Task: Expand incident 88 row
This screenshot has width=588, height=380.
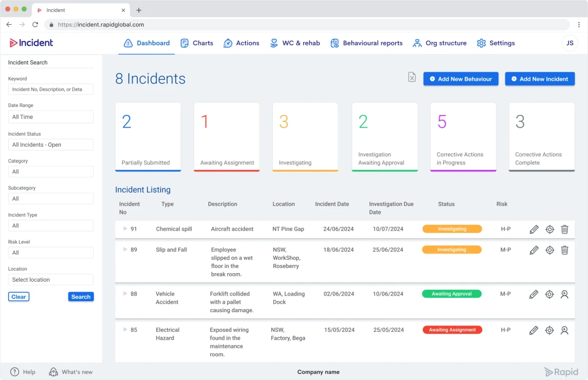Action: click(x=125, y=293)
